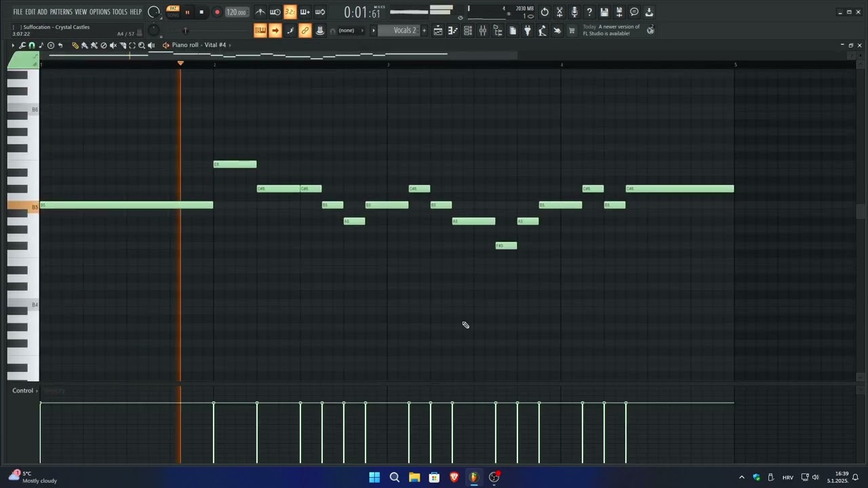Open the EDIT menu
The height and width of the screenshot is (488, 868).
click(31, 12)
